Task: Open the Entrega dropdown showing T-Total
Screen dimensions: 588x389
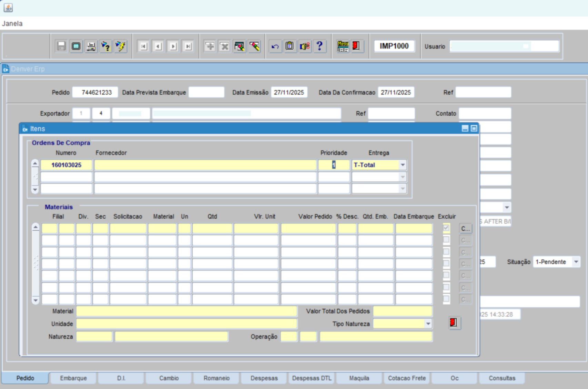Action: pyautogui.click(x=403, y=165)
